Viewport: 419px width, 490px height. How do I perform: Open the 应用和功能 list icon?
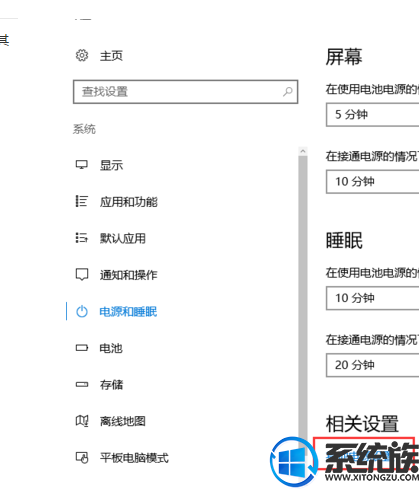(x=82, y=201)
